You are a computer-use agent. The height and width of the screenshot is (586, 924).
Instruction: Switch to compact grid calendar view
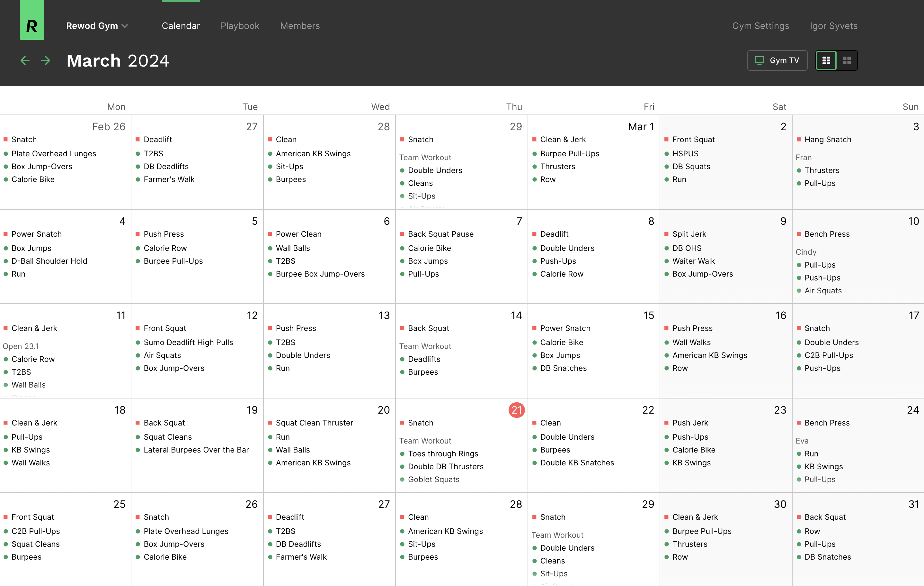point(847,60)
